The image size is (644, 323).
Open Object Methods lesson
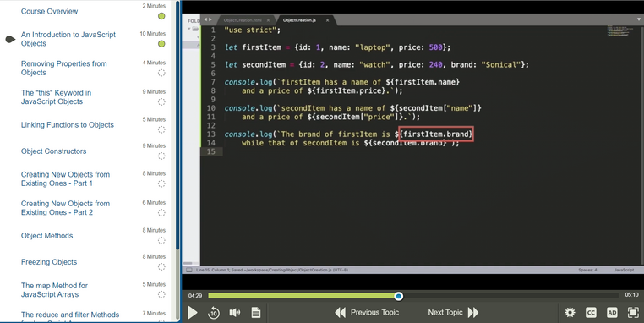(46, 236)
